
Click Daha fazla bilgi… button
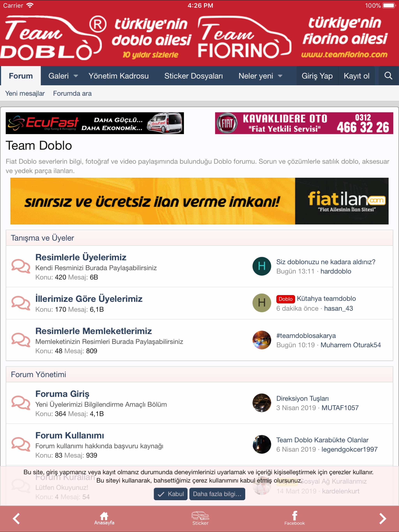tap(217, 494)
